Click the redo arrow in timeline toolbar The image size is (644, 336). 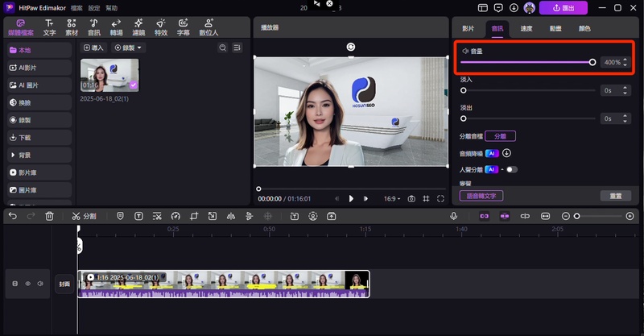(31, 216)
